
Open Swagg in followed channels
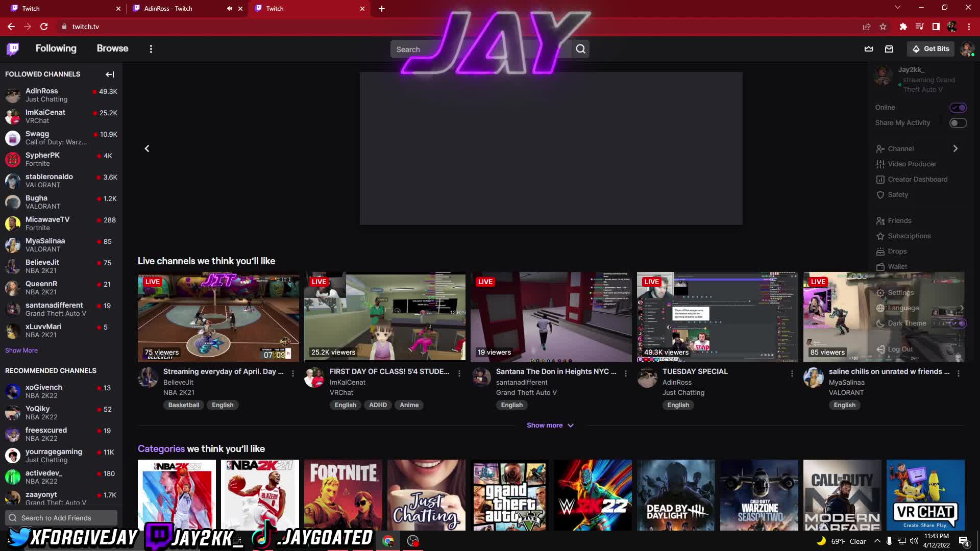[61, 138]
